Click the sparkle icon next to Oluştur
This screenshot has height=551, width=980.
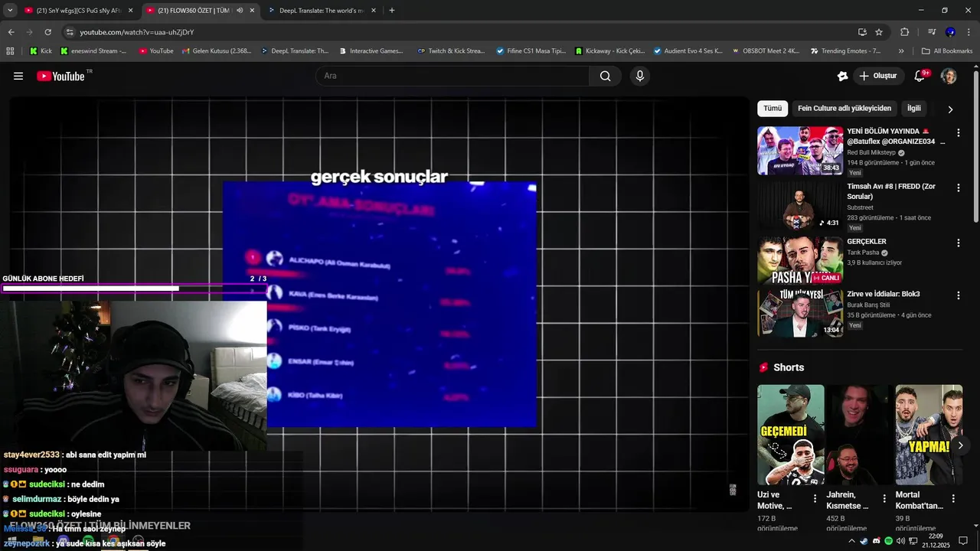pyautogui.click(x=842, y=76)
